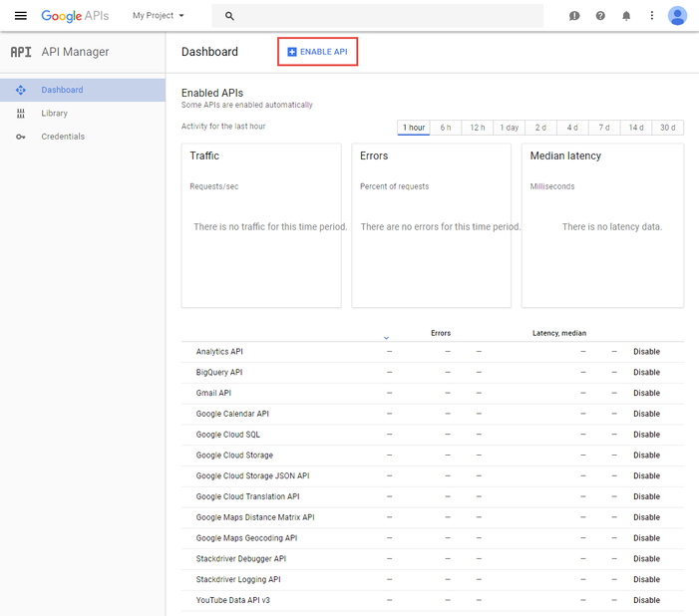This screenshot has width=699, height=616.
Task: Disable Stackdriver Debugger API
Action: point(646,559)
